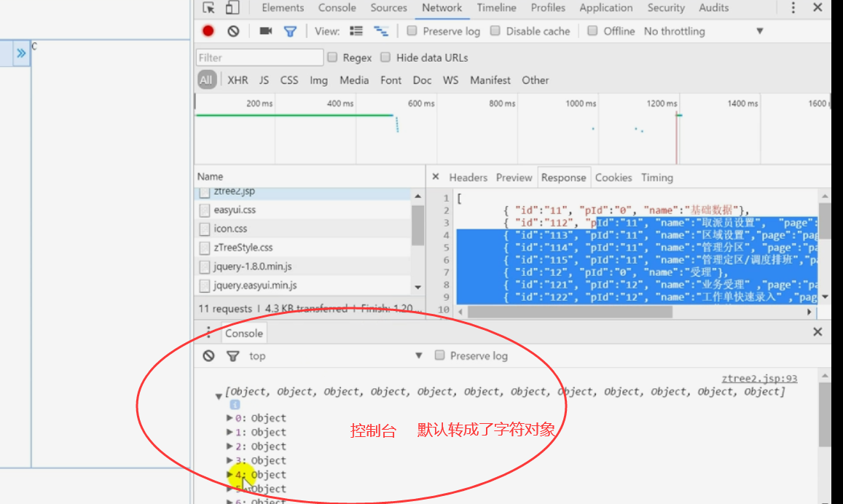Open the console top context dropdown

coord(335,355)
